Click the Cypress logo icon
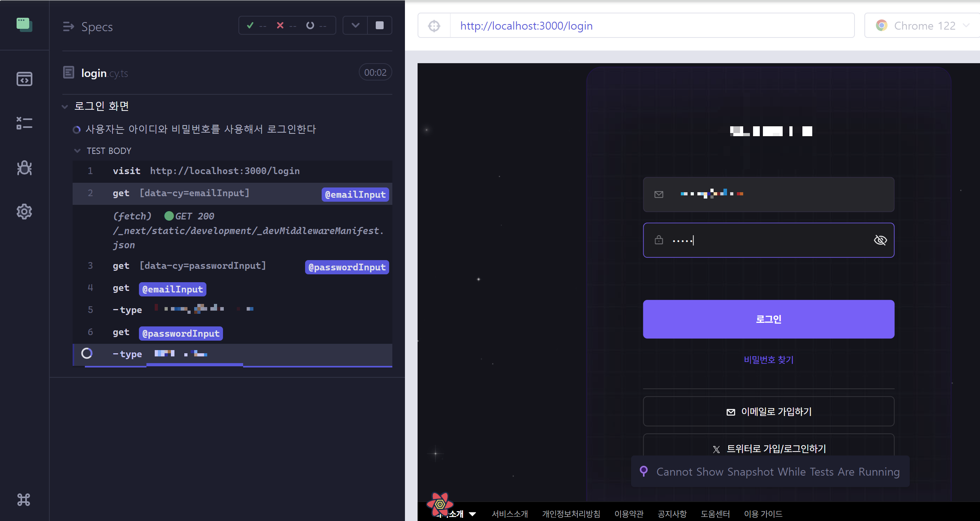This screenshot has width=980, height=521. point(24,25)
